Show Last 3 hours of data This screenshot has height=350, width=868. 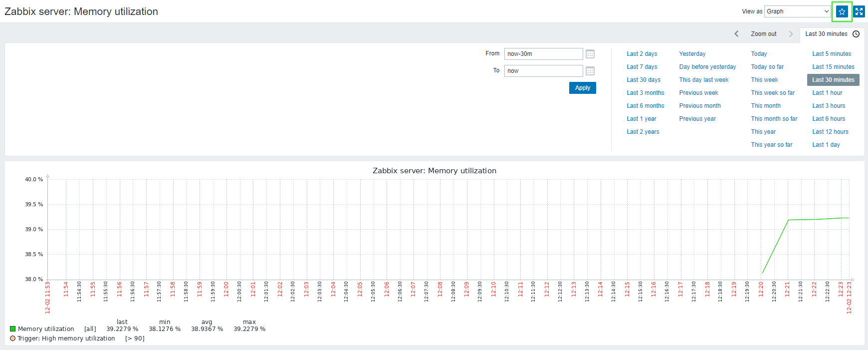(829, 106)
